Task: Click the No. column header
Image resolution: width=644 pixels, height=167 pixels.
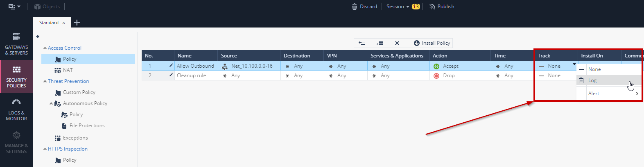Action: pyautogui.click(x=158, y=56)
